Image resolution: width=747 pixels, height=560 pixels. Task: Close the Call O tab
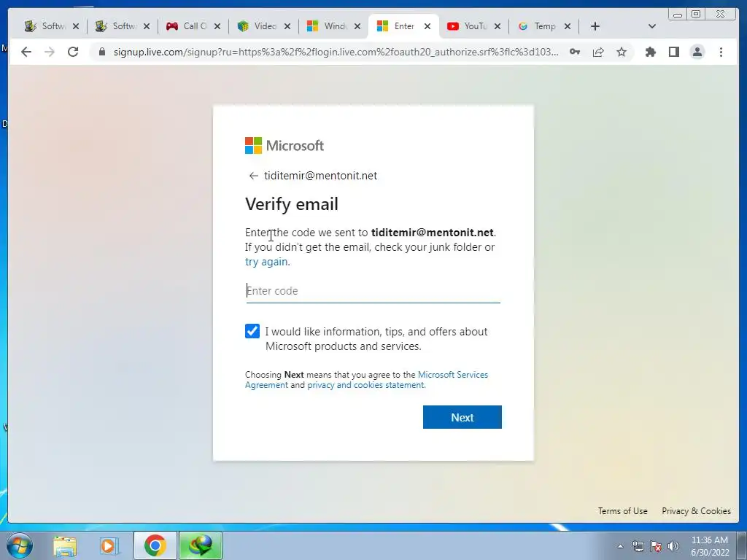click(x=217, y=26)
